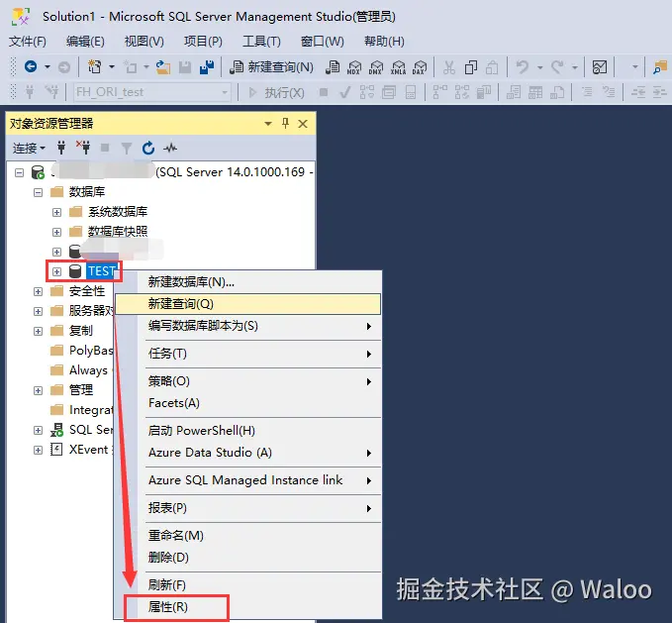The height and width of the screenshot is (623, 672).
Task: Expand the XEvent node
Action: point(39,450)
